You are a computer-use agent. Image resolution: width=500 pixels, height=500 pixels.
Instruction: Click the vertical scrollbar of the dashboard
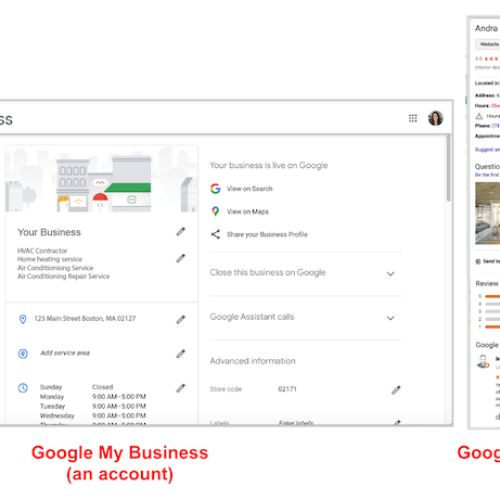coord(449,168)
